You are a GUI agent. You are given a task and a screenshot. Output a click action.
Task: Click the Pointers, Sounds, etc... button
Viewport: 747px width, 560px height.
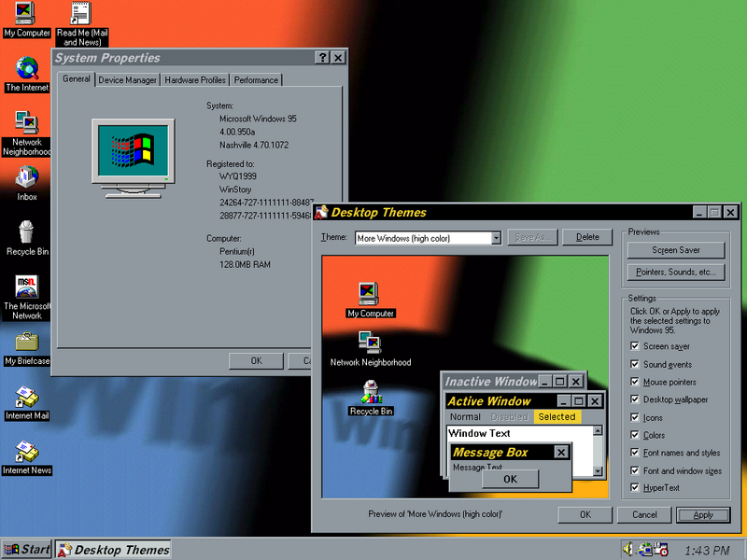(x=676, y=273)
